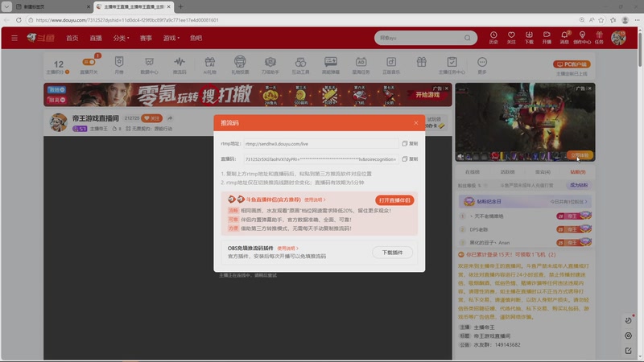Click the streamer avatar of 帝王游戏直播间
Image resolution: width=644 pixels, height=362 pixels.
[58, 122]
